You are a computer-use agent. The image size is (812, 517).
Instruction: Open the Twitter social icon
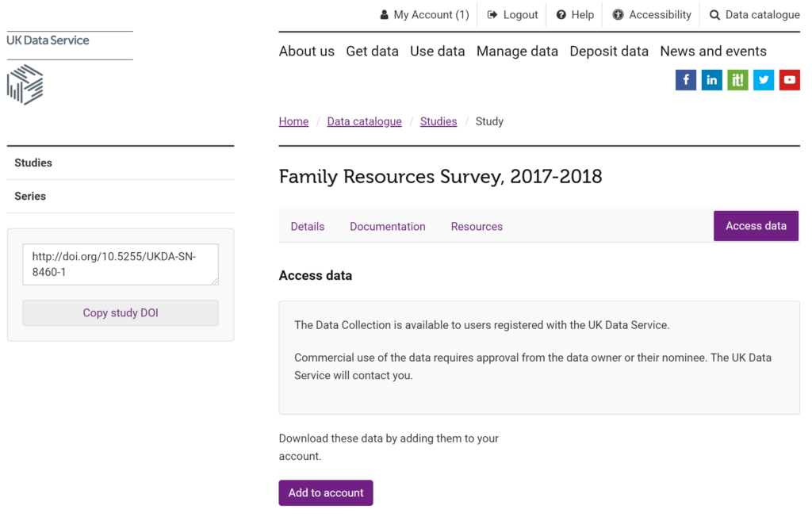(764, 80)
